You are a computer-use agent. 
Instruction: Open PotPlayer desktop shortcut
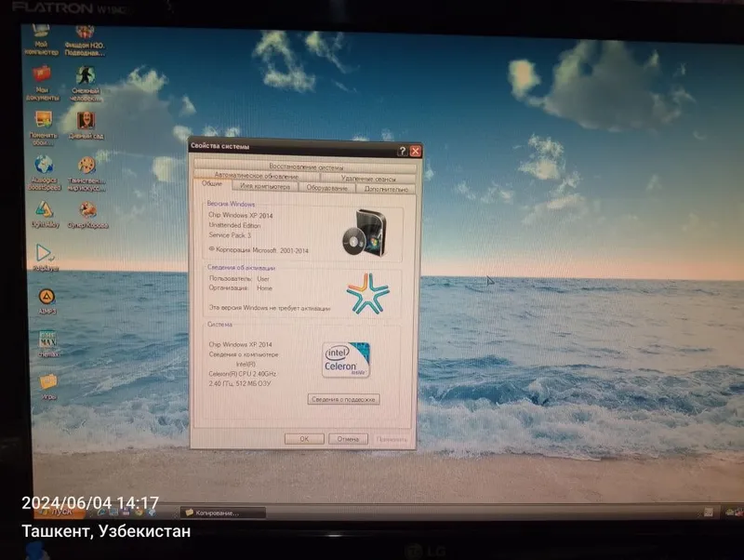[x=46, y=257]
